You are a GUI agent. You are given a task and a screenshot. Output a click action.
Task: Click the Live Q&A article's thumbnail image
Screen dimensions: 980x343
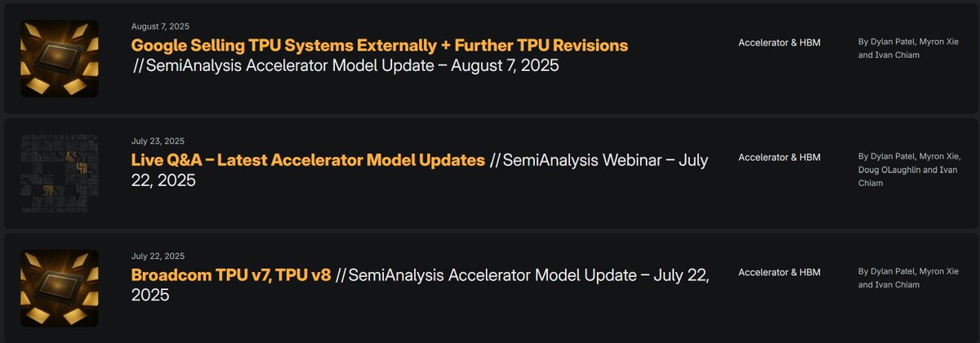(x=60, y=174)
